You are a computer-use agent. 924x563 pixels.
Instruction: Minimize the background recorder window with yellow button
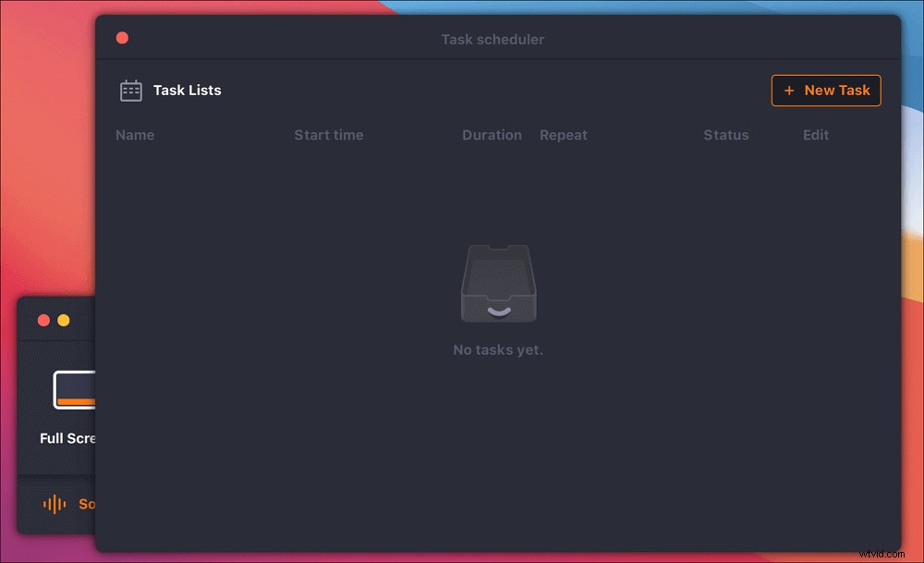(64, 320)
